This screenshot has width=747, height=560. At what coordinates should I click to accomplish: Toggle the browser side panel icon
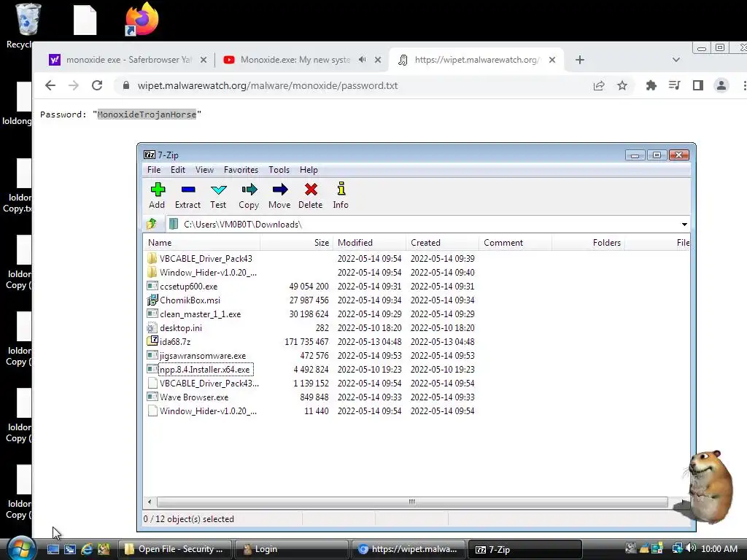[698, 86]
